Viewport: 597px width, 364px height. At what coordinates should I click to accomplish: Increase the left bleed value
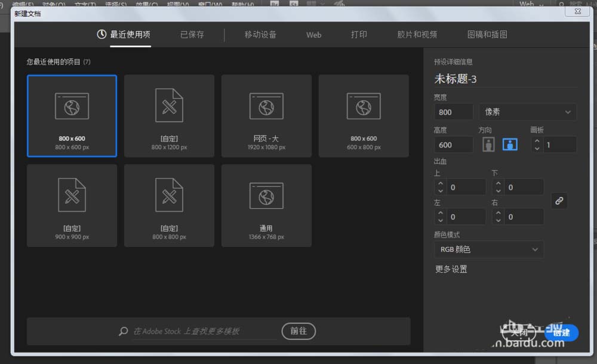pos(441,213)
